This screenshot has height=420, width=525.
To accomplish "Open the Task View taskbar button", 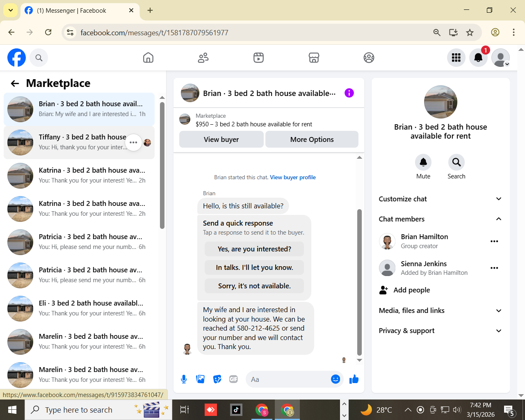I will click(185, 410).
